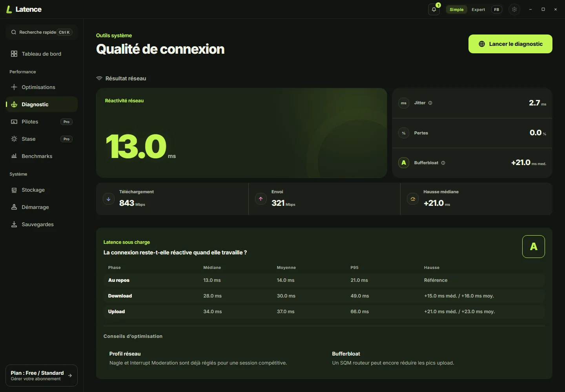Go to Benchmarks

click(x=42, y=156)
